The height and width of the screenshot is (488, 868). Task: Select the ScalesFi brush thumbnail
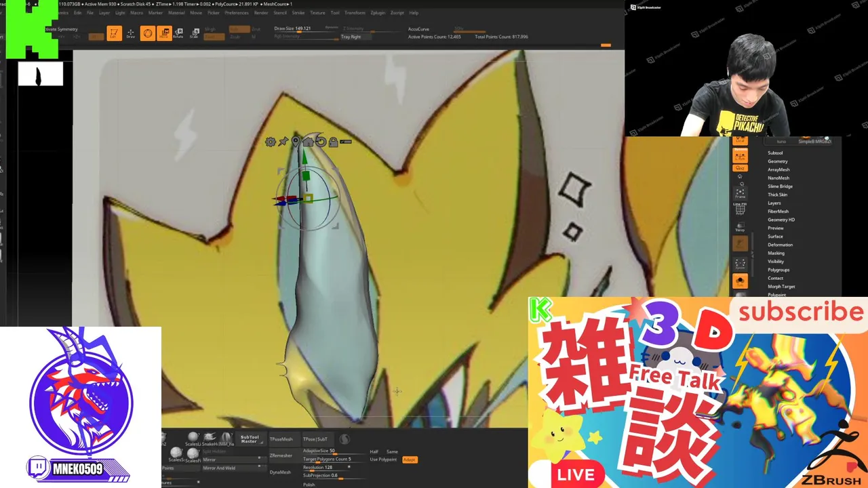coord(193,454)
